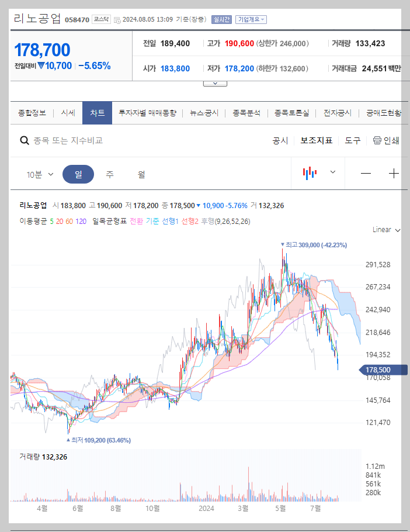
Task: Open the 도구 tools option
Action: coord(352,140)
